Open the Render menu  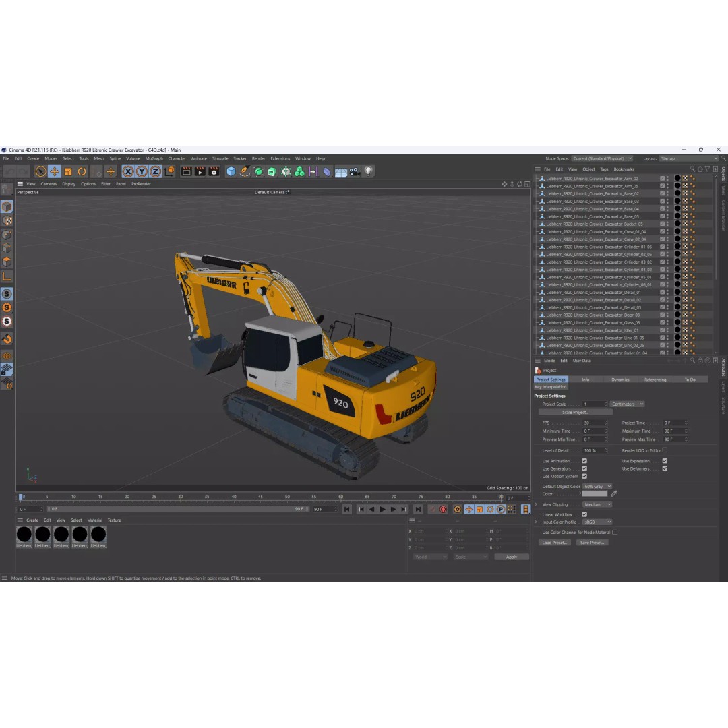click(x=259, y=158)
